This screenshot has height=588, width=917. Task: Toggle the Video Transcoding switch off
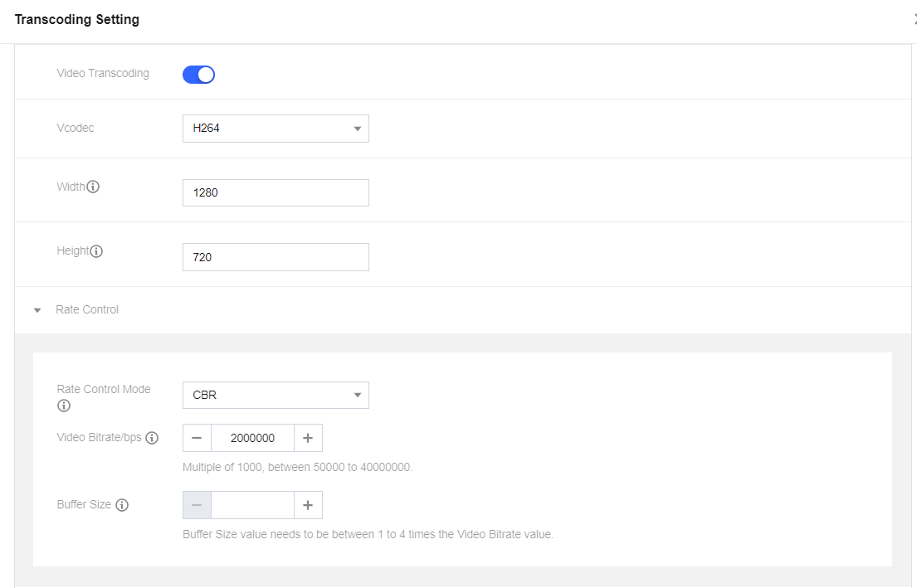(x=198, y=75)
